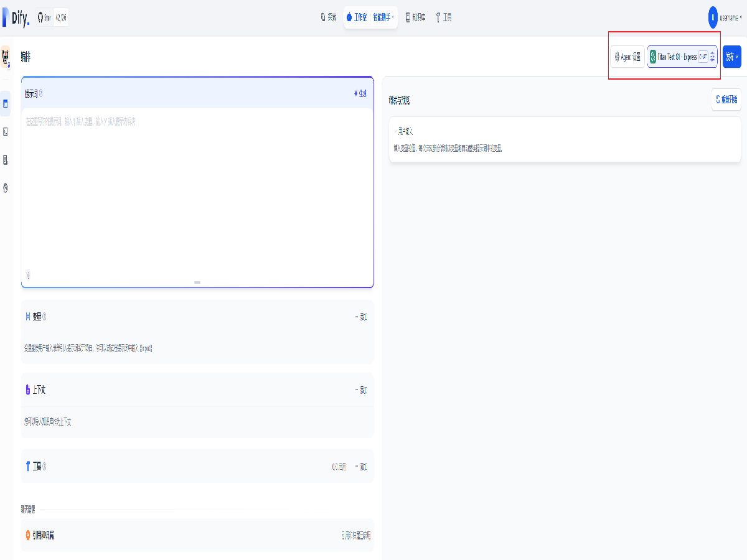Image resolution: width=747 pixels, height=560 pixels.
Task: Click the help icon beside 提示词
Action: click(41, 94)
